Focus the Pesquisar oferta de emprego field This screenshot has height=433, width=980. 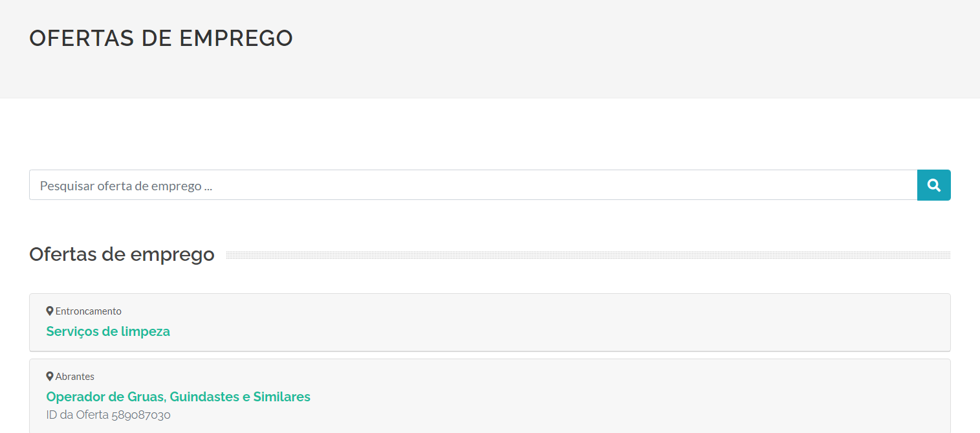point(473,185)
